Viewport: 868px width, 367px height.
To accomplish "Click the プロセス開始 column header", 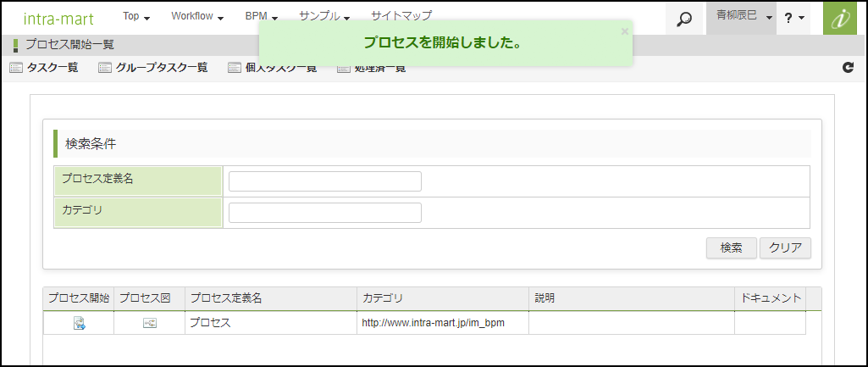I will [x=79, y=298].
